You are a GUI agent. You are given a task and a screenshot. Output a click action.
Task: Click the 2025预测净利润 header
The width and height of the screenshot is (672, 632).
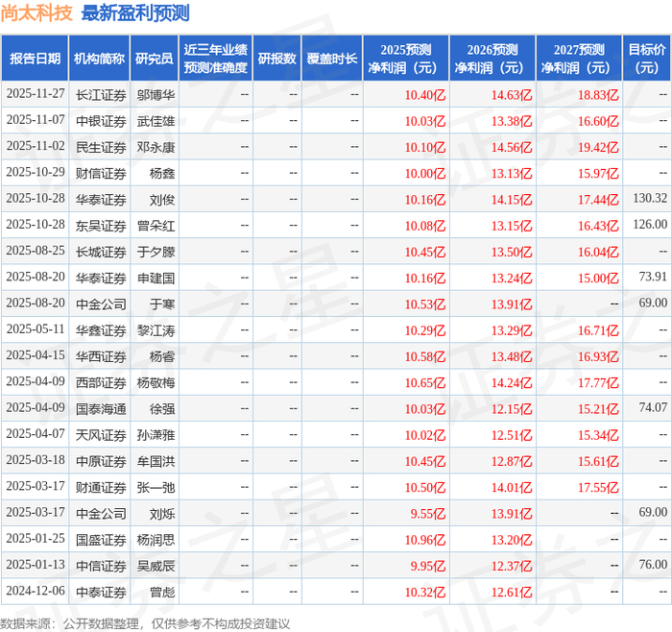point(406,59)
